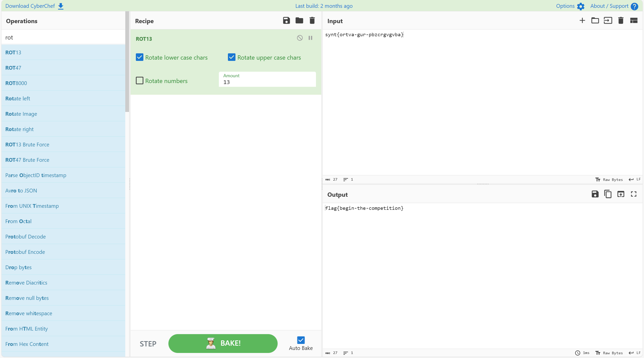Select Rotate right operation
The height and width of the screenshot is (358, 644).
(63, 129)
